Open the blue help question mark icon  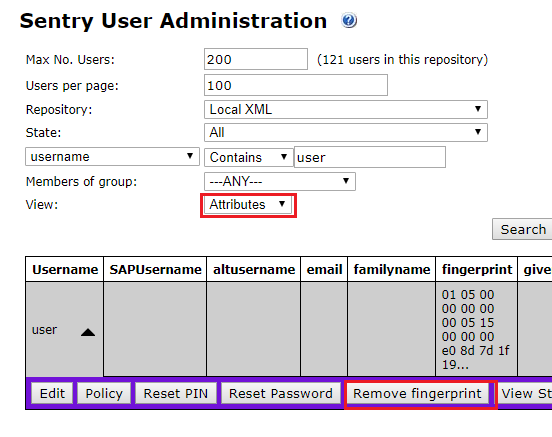[349, 20]
